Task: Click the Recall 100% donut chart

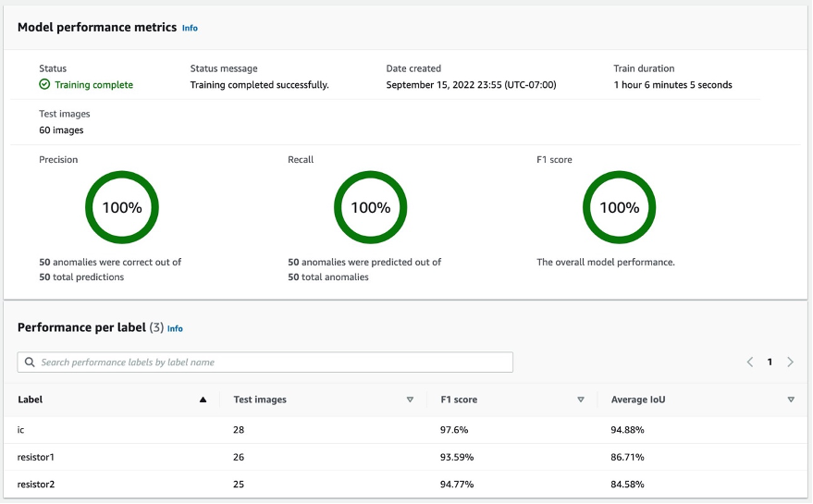Action: coord(371,208)
